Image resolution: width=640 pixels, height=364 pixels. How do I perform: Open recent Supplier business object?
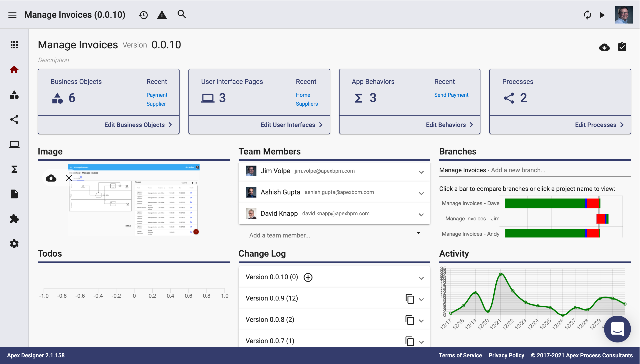(156, 104)
